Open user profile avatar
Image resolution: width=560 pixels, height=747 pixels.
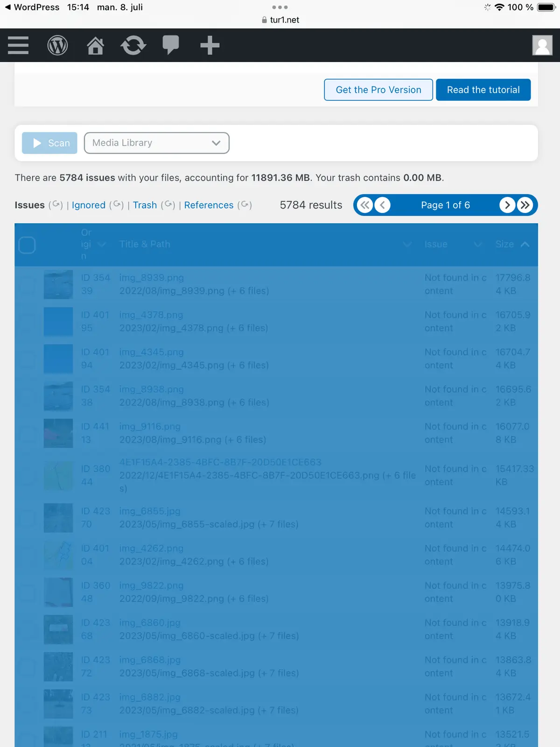(542, 45)
